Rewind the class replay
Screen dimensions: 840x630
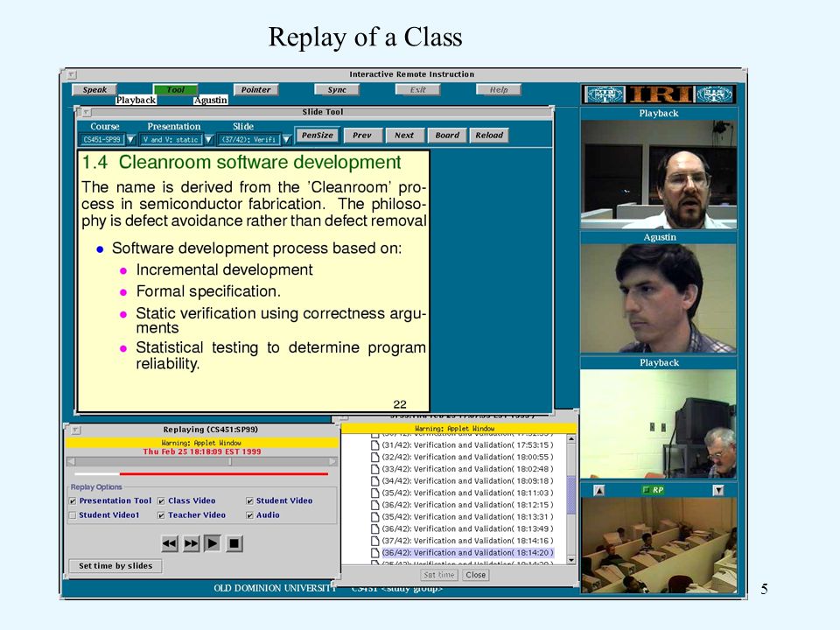pos(170,543)
